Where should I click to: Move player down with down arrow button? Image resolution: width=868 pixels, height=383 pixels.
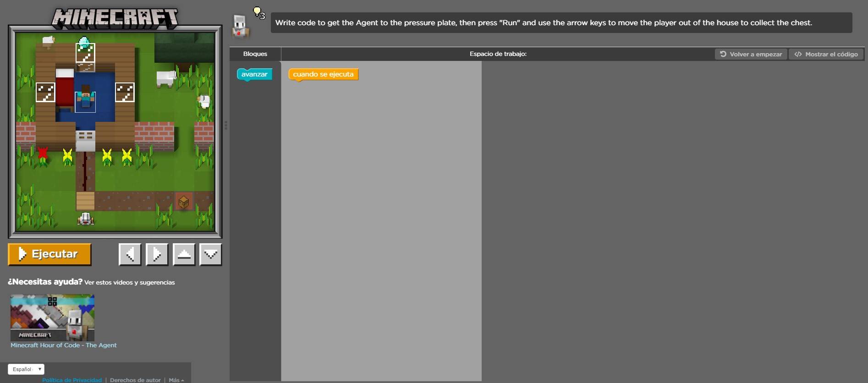coord(211,254)
